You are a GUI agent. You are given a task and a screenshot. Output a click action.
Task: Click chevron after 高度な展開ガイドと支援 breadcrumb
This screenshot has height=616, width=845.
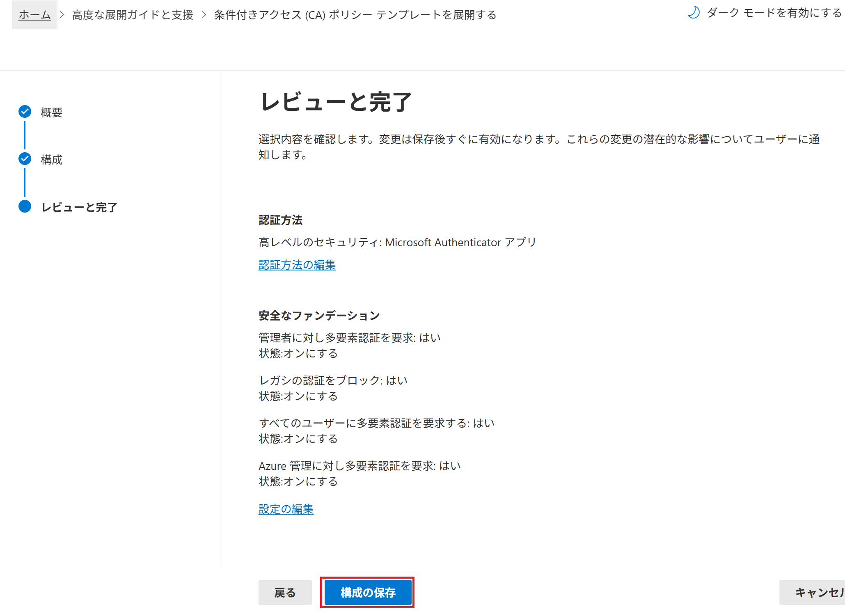tap(204, 15)
